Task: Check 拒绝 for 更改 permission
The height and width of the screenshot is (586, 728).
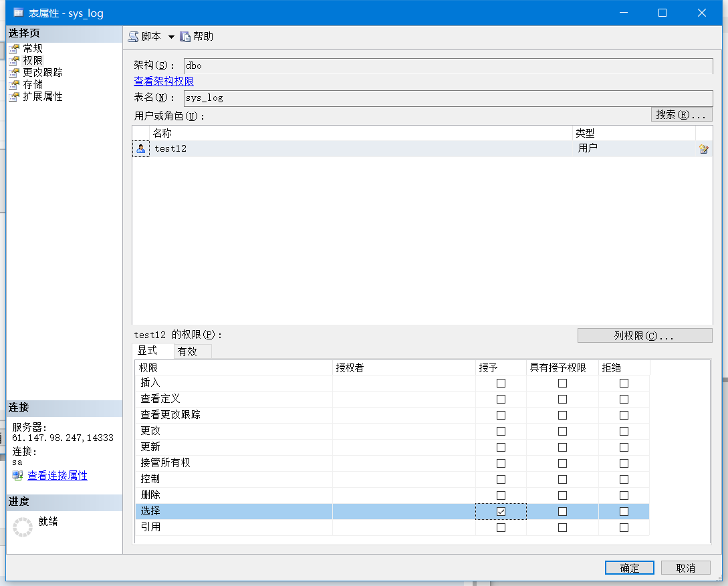Action: click(x=624, y=432)
